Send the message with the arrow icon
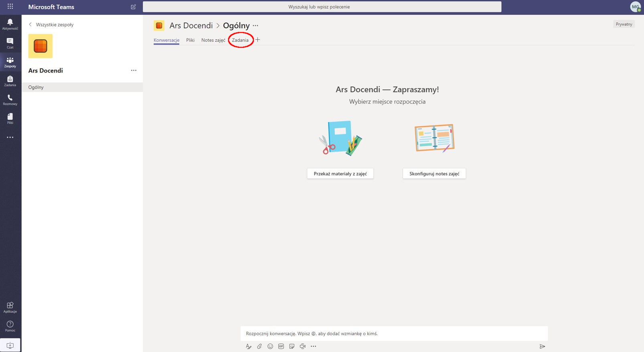644x352 pixels. (542, 346)
